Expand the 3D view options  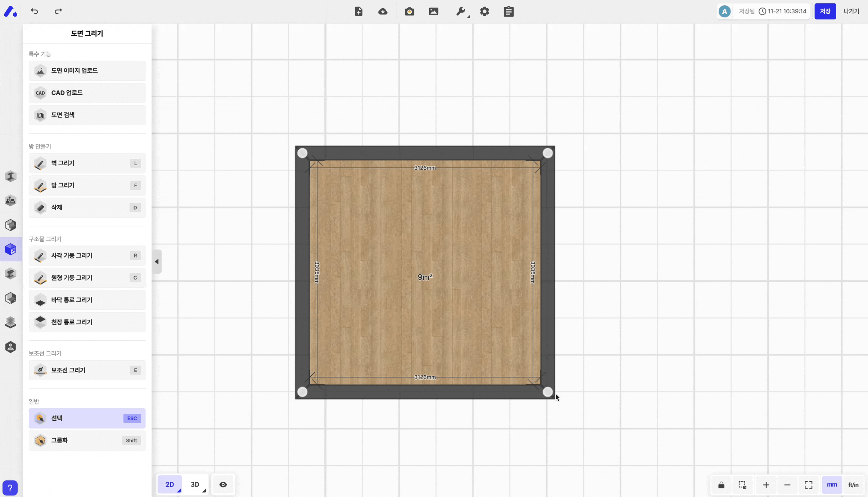pyautogui.click(x=204, y=491)
